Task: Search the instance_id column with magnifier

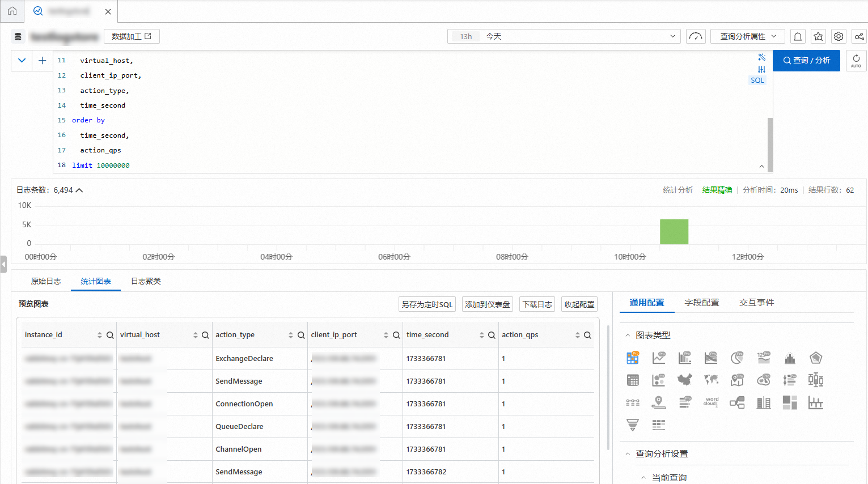Action: click(110, 335)
